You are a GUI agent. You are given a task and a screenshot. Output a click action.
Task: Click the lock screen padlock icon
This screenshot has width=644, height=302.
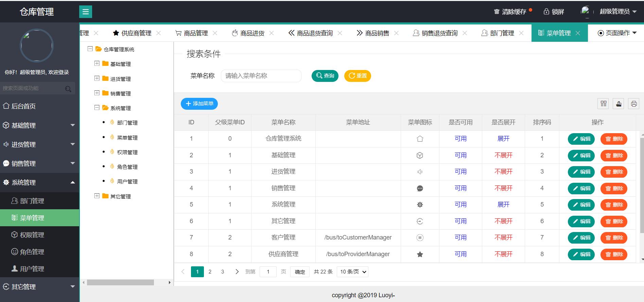click(546, 12)
